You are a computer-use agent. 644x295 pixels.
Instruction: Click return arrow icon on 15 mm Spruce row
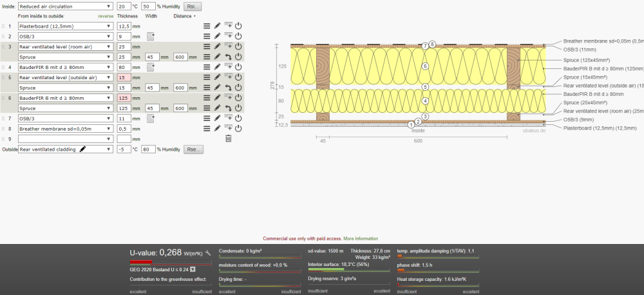[x=229, y=88]
